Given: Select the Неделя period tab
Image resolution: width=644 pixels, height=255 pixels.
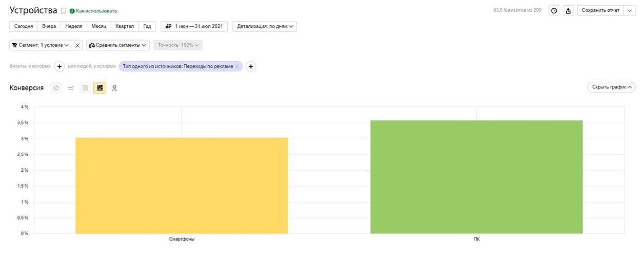Looking at the screenshot, I should point(74,26).
